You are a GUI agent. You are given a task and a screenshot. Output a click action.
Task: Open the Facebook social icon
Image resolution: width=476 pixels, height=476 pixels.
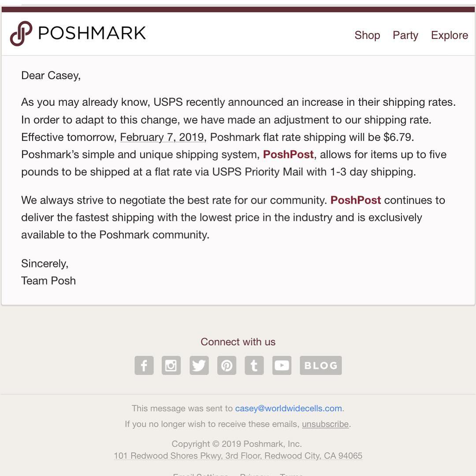[x=144, y=365]
